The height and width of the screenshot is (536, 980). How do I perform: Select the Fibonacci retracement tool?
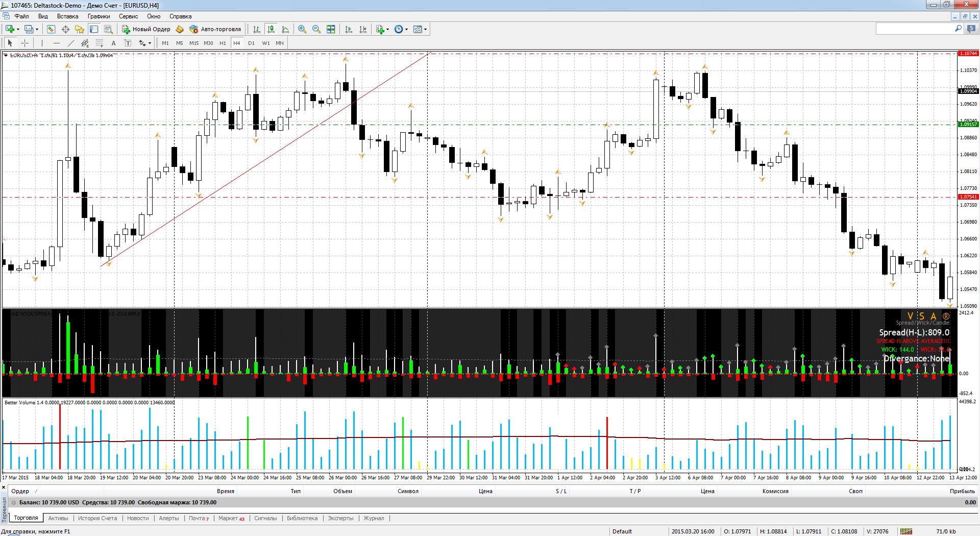pyautogui.click(x=99, y=43)
